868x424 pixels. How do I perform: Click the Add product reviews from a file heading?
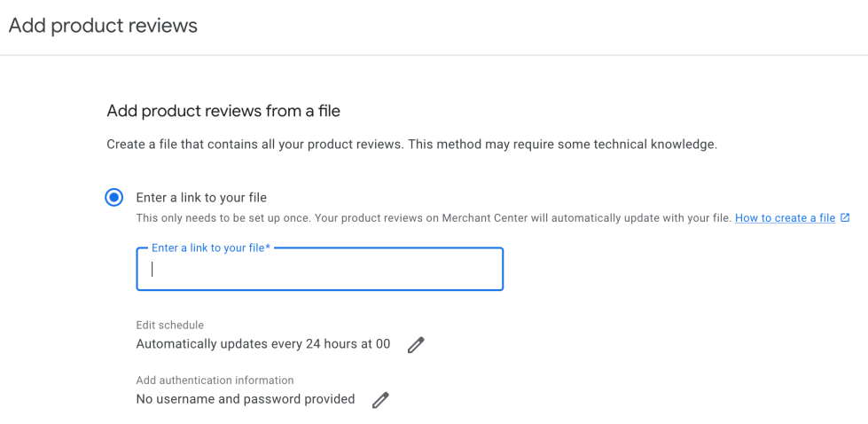click(223, 111)
